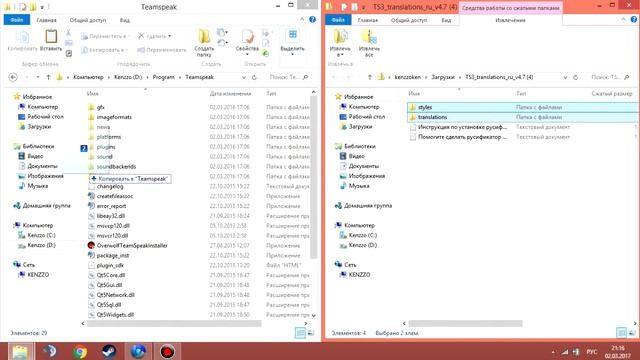The image size is (640, 360).
Task: Click Delete in Teamspeak ribbon
Action: (x=154, y=36)
